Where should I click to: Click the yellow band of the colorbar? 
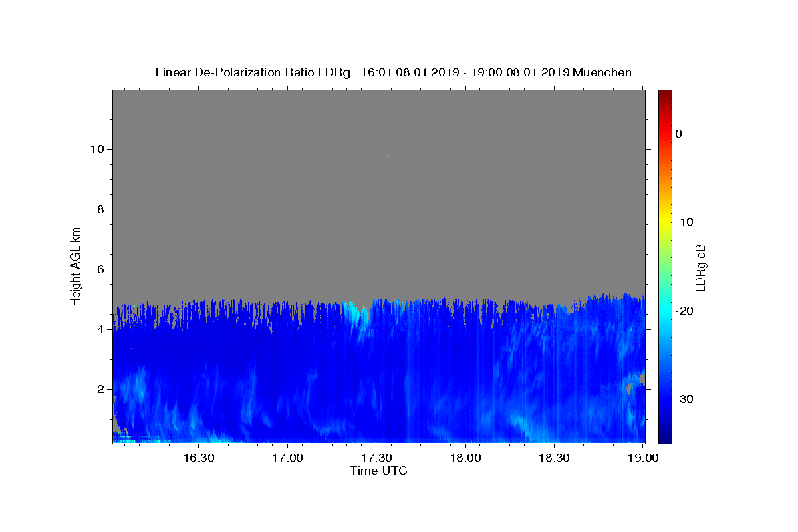pos(665,222)
